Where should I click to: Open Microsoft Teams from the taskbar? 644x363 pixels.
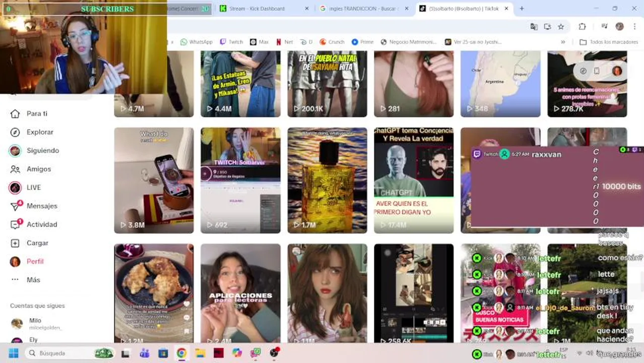click(145, 353)
